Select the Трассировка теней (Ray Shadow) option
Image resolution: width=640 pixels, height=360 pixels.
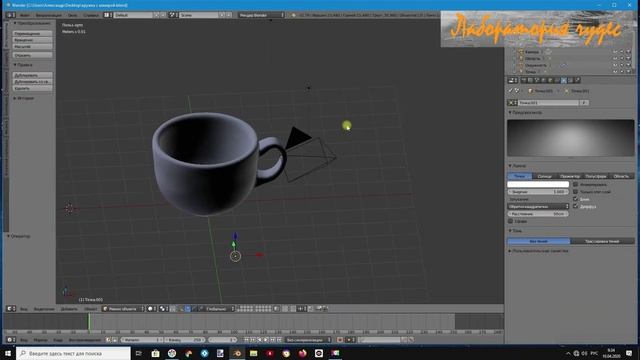pos(602,241)
